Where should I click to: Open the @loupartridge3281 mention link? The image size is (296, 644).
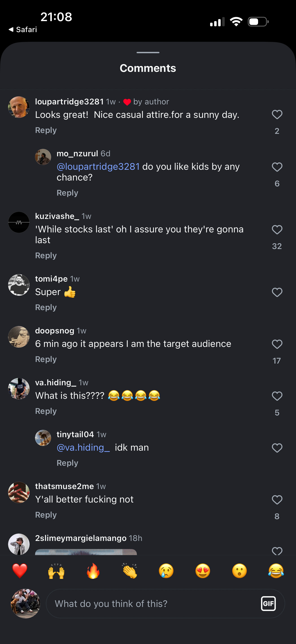pyautogui.click(x=98, y=166)
